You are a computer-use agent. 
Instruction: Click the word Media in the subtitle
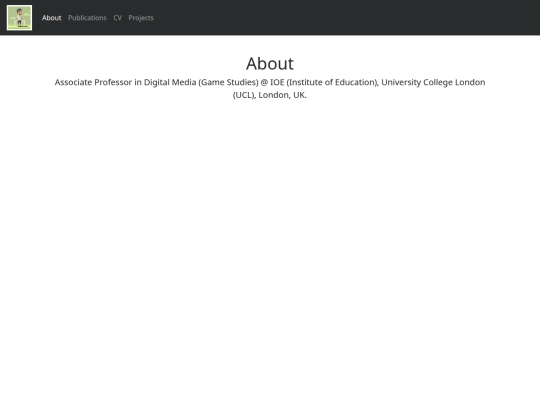[184, 82]
